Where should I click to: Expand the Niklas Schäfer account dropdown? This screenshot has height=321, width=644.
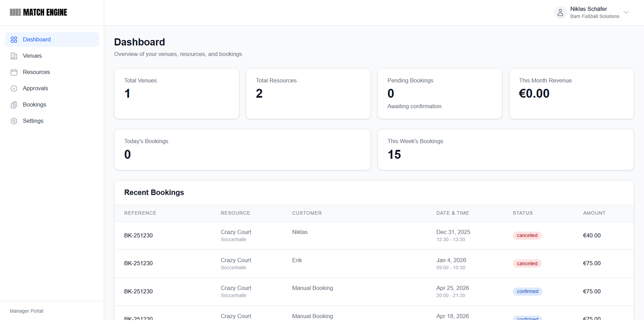626,12
